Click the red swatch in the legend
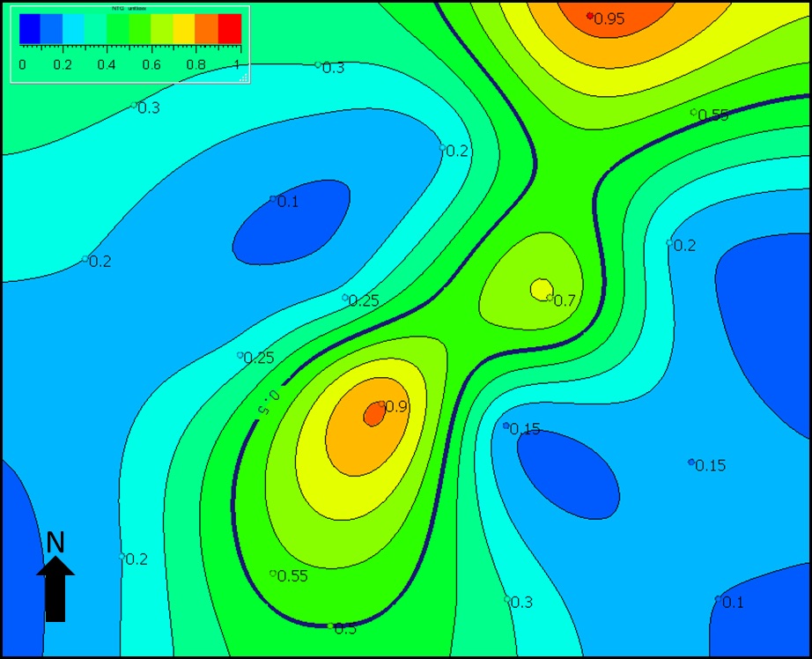Screen dimensions: 812x659 click(x=230, y=29)
